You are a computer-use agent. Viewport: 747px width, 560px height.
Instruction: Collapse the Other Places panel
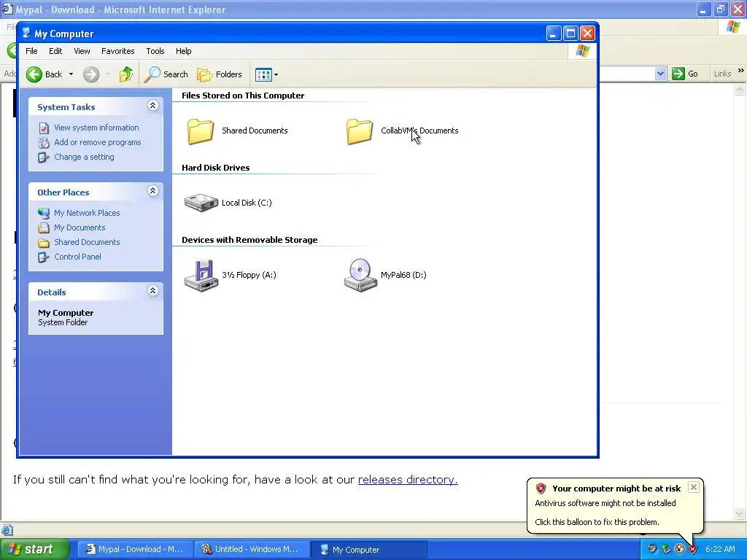click(x=153, y=191)
